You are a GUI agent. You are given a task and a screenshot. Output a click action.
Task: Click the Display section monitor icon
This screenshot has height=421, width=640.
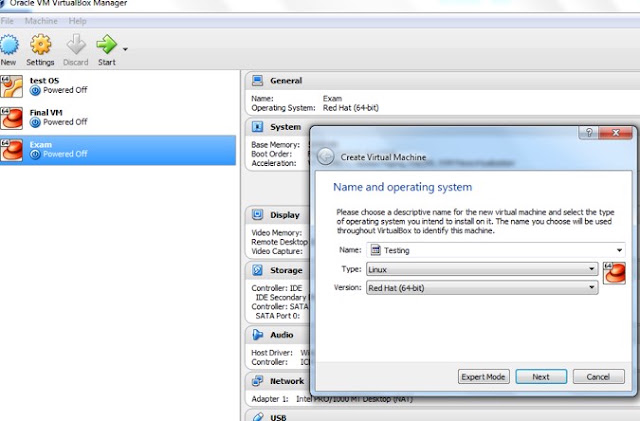pos(258,214)
